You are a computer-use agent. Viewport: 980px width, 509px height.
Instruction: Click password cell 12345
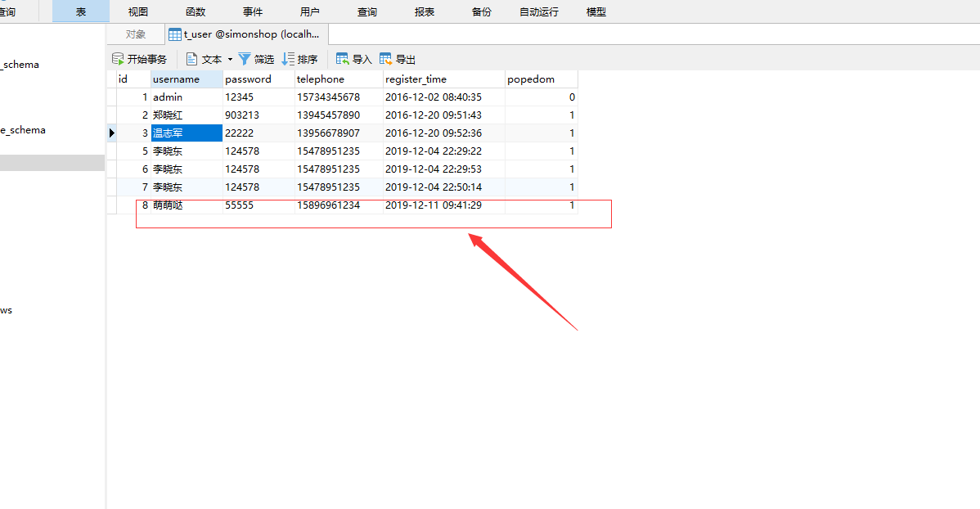point(258,97)
